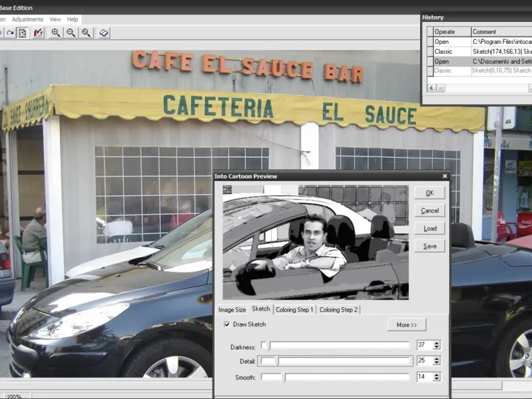Screen dimensions: 532x399
Task: Click the Save button in the dialog
Action: (x=430, y=246)
